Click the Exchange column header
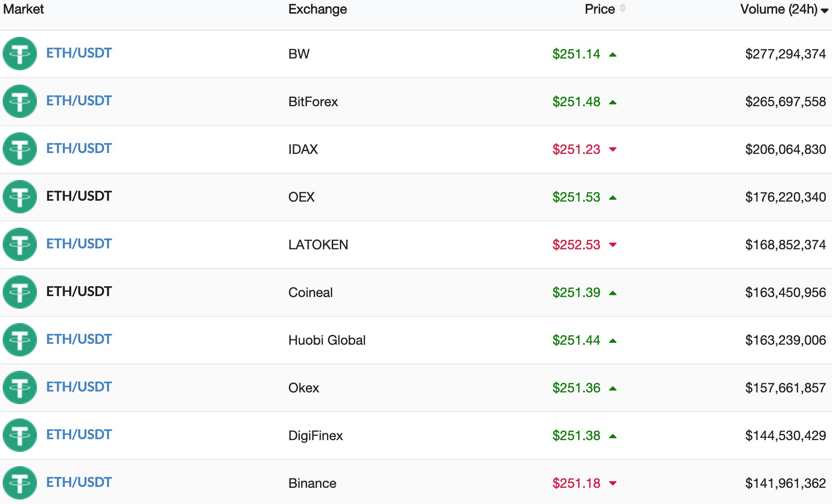This screenshot has width=832, height=504. coord(317,9)
